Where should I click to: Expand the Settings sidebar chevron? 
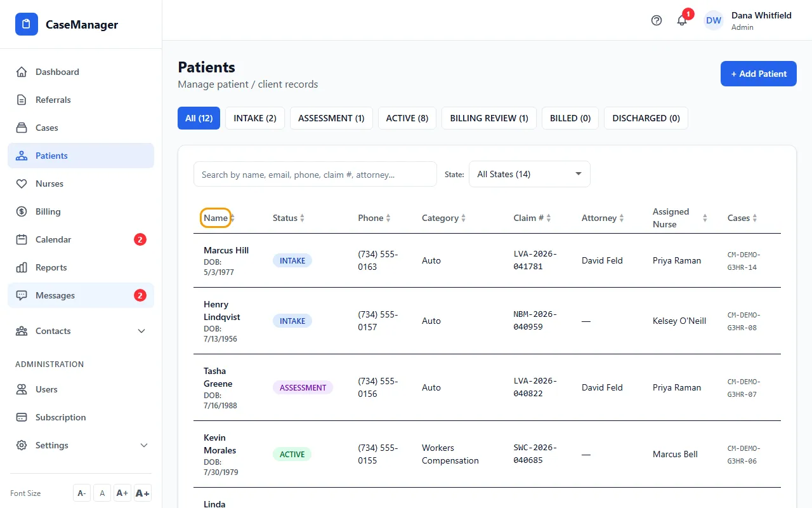(x=144, y=445)
